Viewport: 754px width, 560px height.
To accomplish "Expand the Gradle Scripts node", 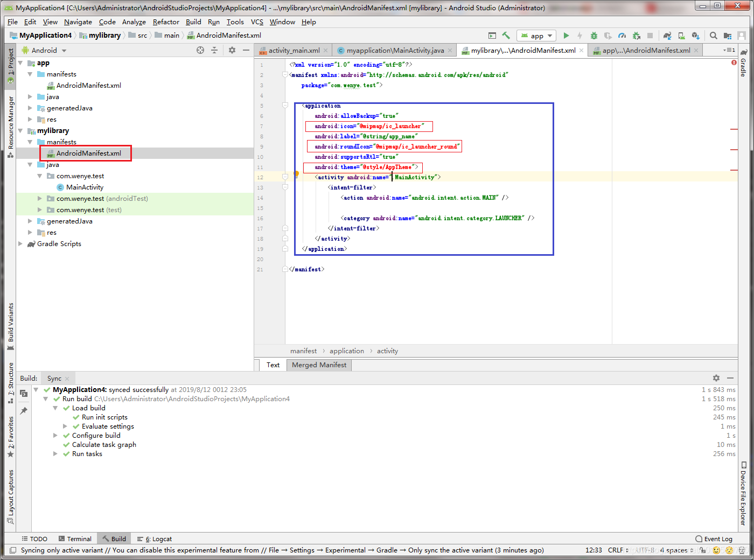I will 20,244.
